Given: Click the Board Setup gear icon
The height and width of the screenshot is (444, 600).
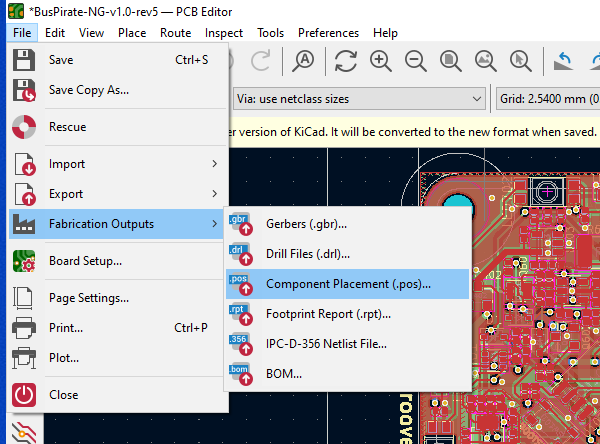Looking at the screenshot, I should tap(24, 261).
